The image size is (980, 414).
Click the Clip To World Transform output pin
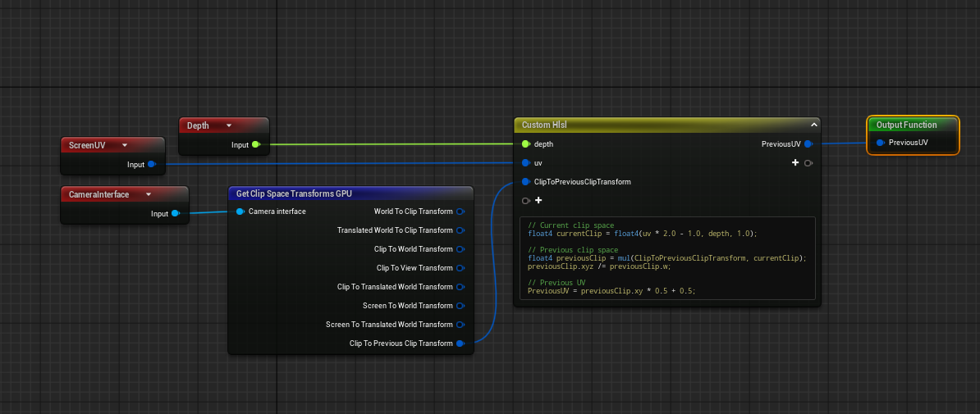(x=460, y=249)
